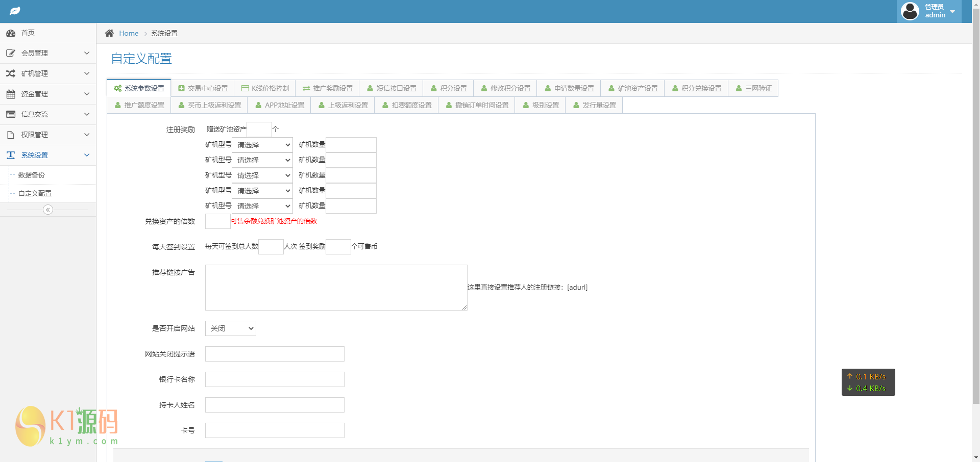The width and height of the screenshot is (980, 462).
Task: Click the 信息交流 list icon in sidebar
Action: click(11, 114)
